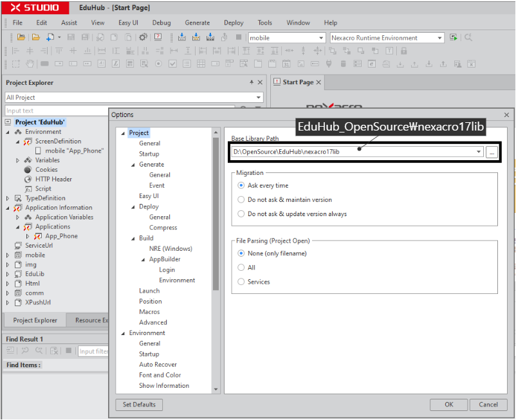Click the Stop square icon

coord(239,37)
